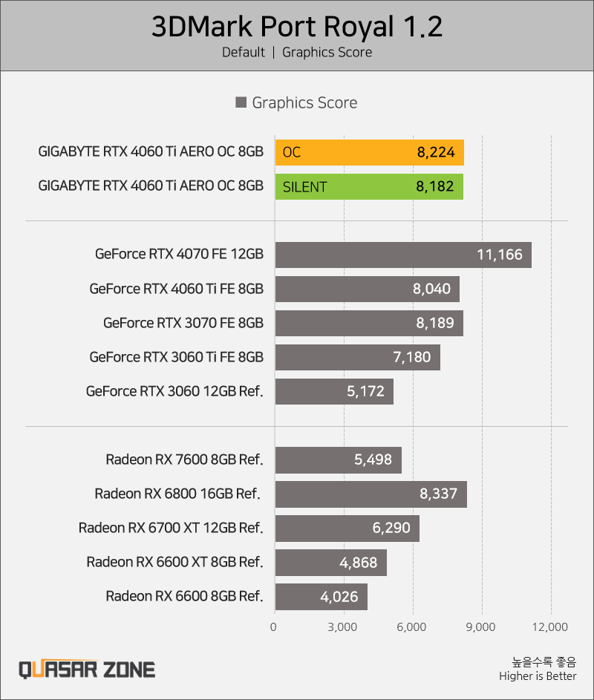Image resolution: width=594 pixels, height=700 pixels.
Task: Click the 12,000 axis label
Action: [x=549, y=627]
